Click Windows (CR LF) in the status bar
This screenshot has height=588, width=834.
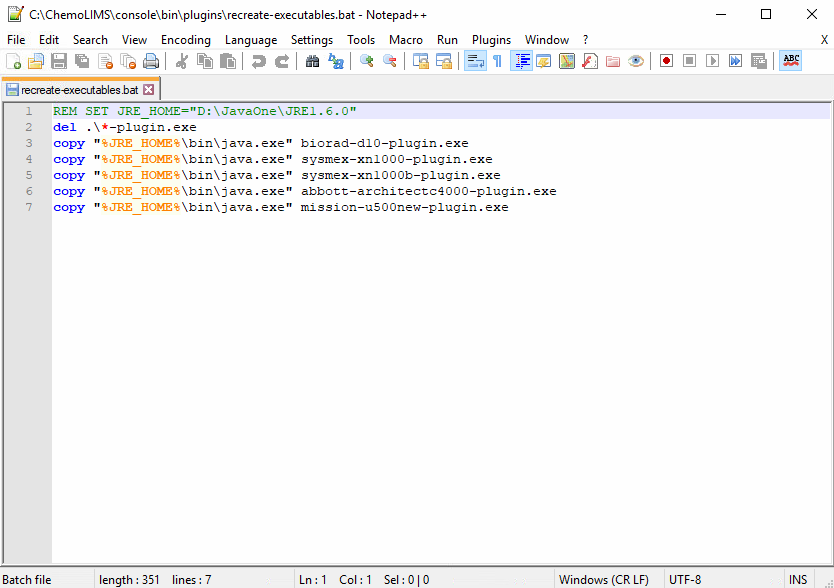(603, 580)
